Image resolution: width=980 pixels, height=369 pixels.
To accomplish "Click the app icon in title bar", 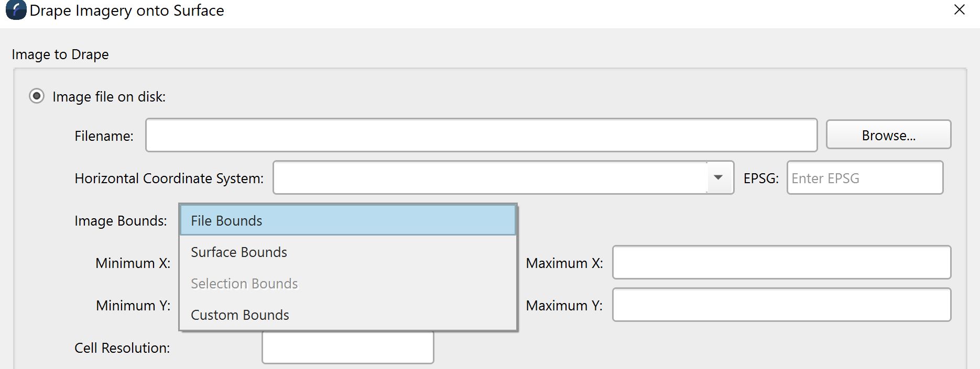I will point(16,10).
